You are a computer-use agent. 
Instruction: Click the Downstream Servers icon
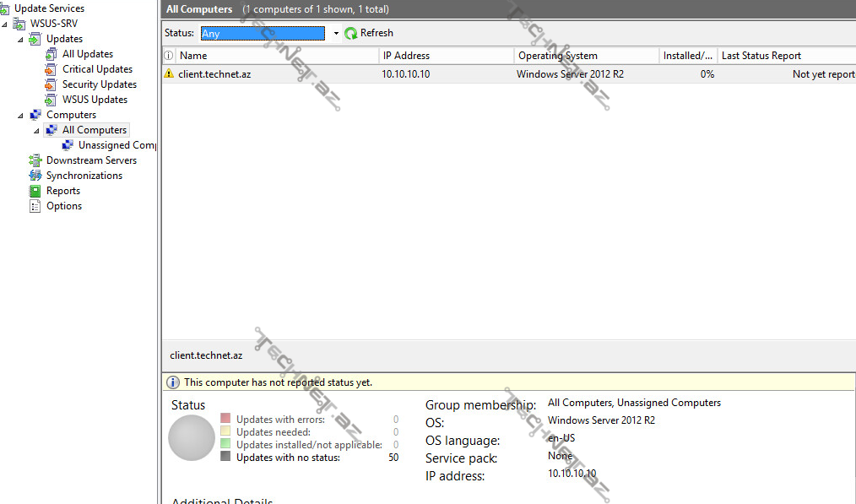[x=35, y=160]
